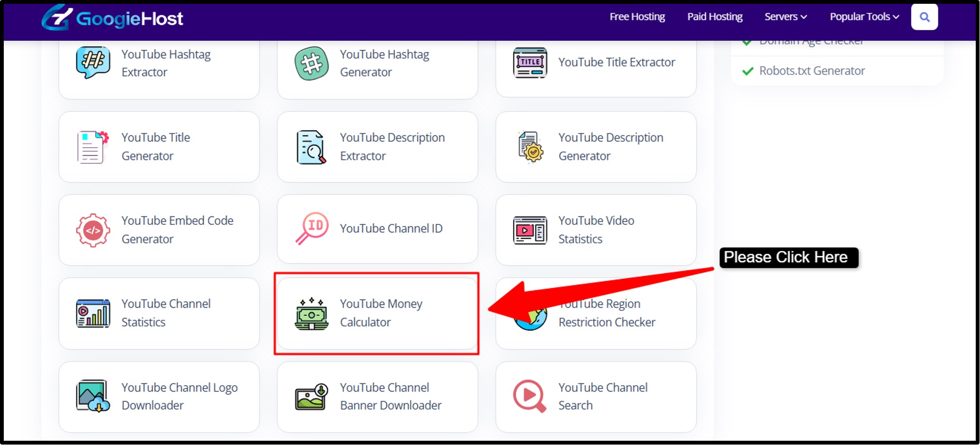Open the YouTube Money Calculator icon
Viewport: 980px width, 445px height.
(x=311, y=314)
